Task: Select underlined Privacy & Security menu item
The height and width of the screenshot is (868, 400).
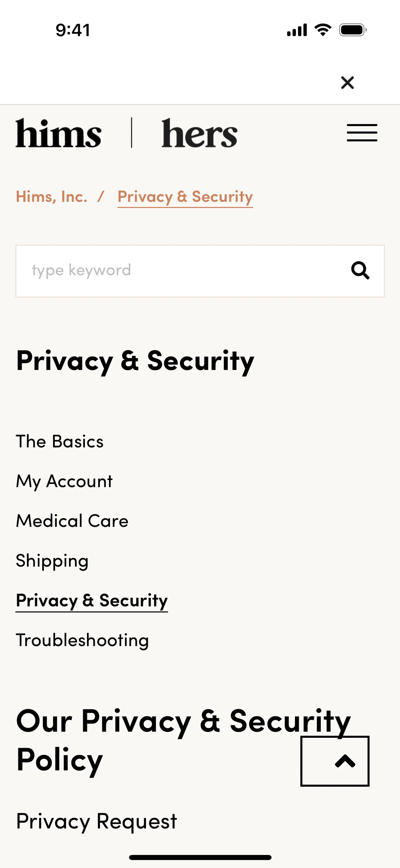Action: pos(92,600)
